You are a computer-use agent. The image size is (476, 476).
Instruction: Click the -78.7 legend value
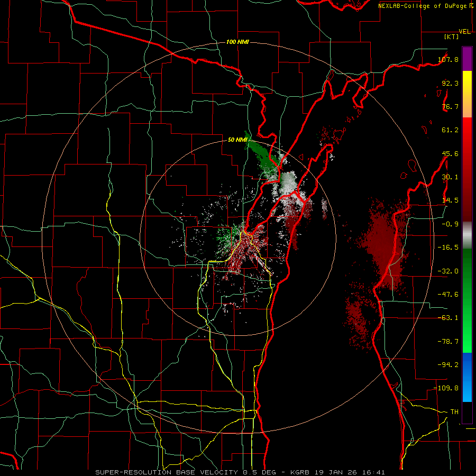click(x=448, y=342)
